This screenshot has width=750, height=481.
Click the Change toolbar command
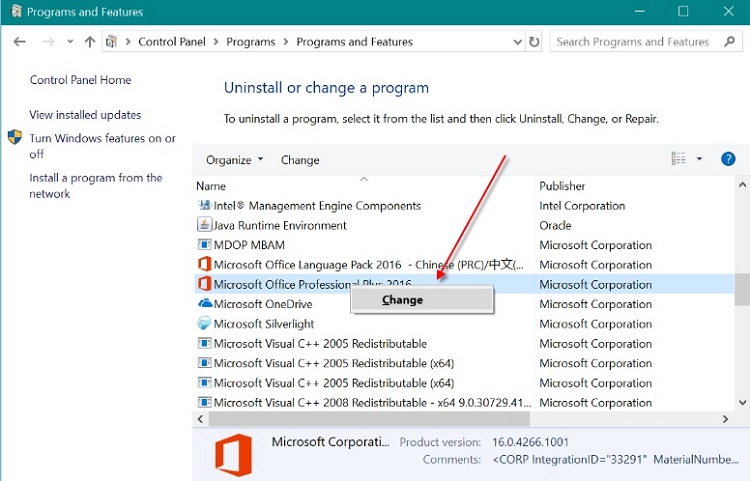300,160
